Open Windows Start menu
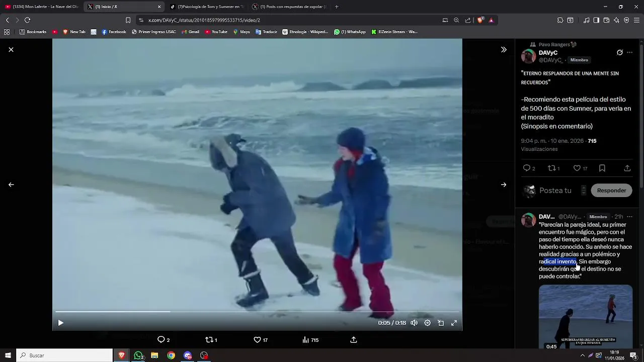644x362 pixels. coord(8,355)
